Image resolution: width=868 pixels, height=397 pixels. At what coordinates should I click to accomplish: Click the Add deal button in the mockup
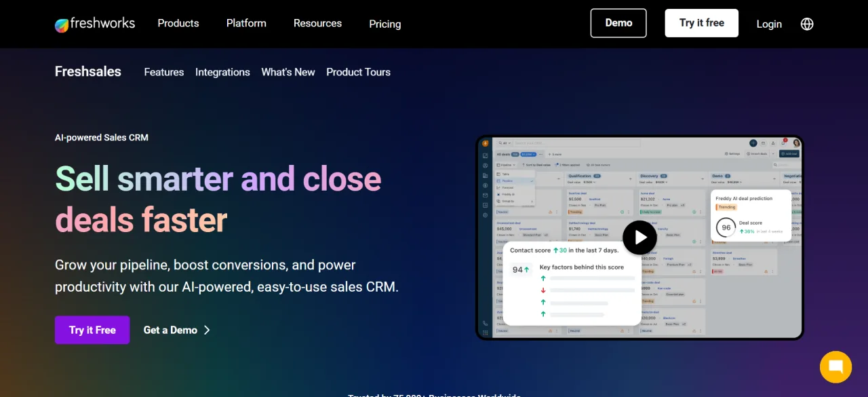pos(789,153)
